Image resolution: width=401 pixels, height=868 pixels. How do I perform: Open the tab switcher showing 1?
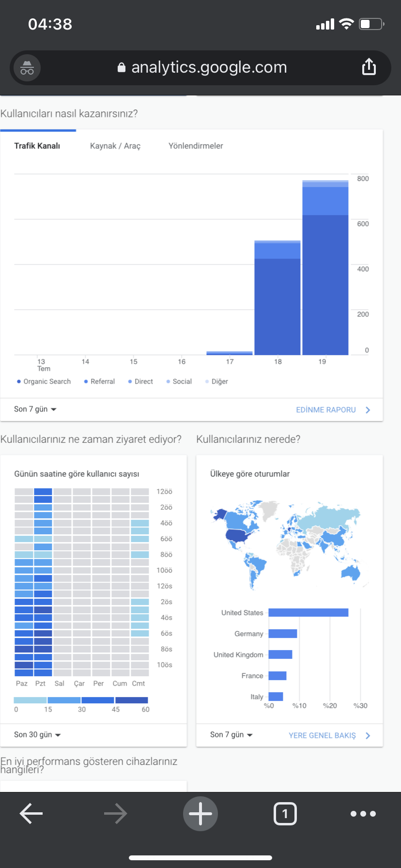pyautogui.click(x=285, y=813)
